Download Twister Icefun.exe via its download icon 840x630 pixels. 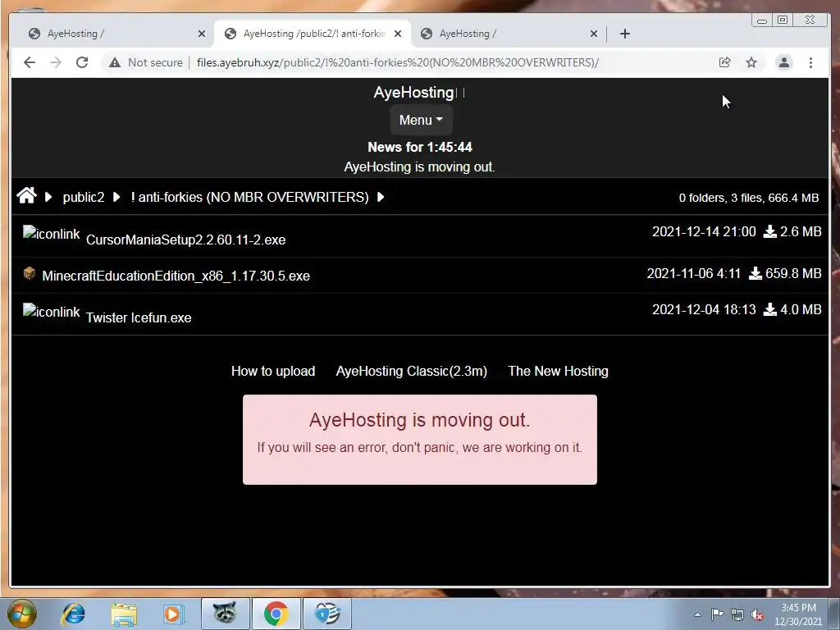pyautogui.click(x=769, y=309)
